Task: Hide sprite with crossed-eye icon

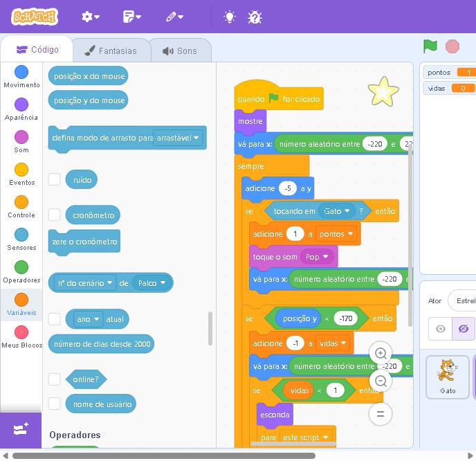Action: (x=464, y=329)
